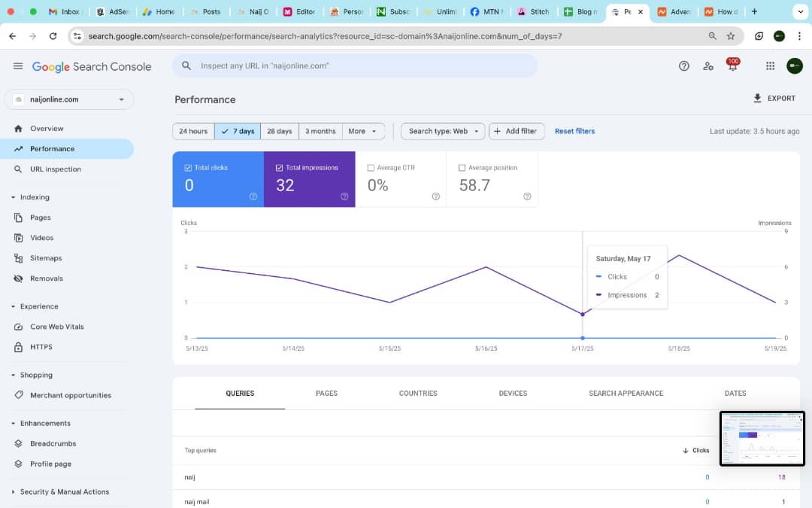Click the Sitemaps icon in sidebar

click(x=19, y=258)
